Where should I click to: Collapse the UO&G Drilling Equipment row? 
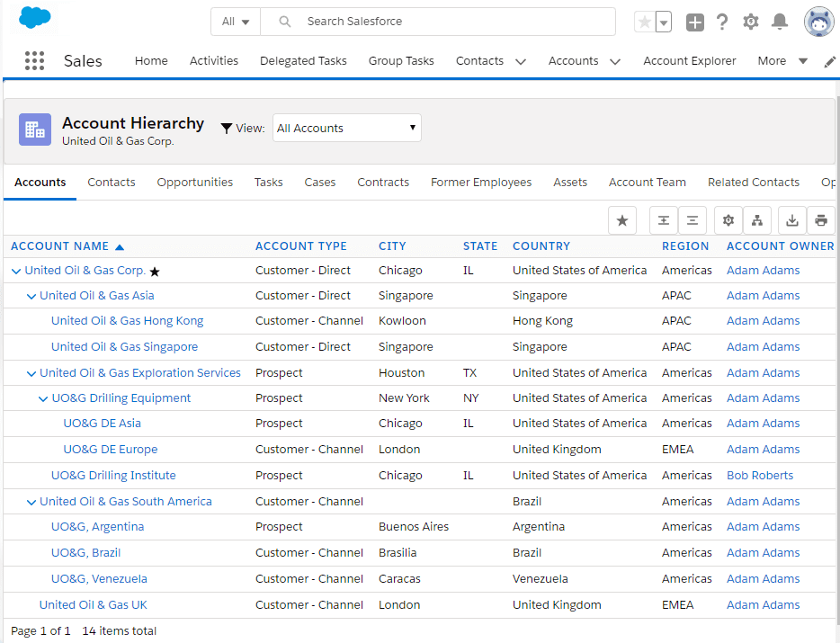(43, 398)
